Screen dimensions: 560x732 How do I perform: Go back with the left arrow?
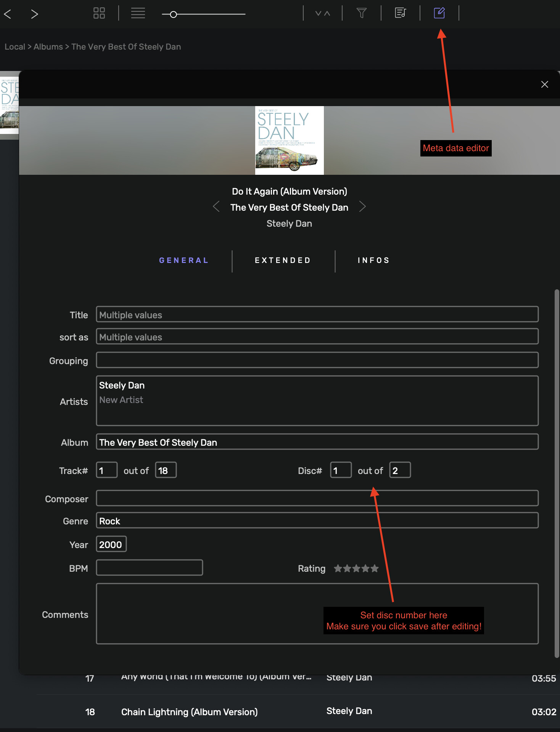coord(7,14)
